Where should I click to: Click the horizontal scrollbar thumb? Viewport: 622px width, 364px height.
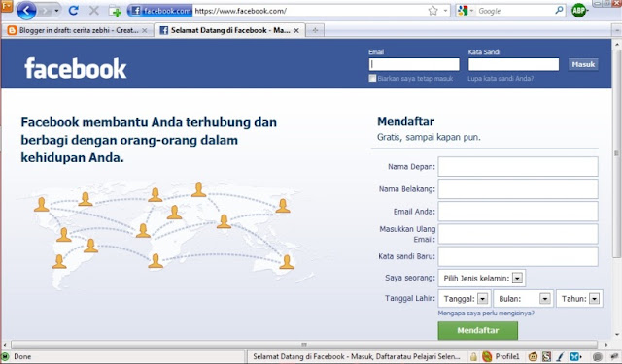[x=304, y=345]
